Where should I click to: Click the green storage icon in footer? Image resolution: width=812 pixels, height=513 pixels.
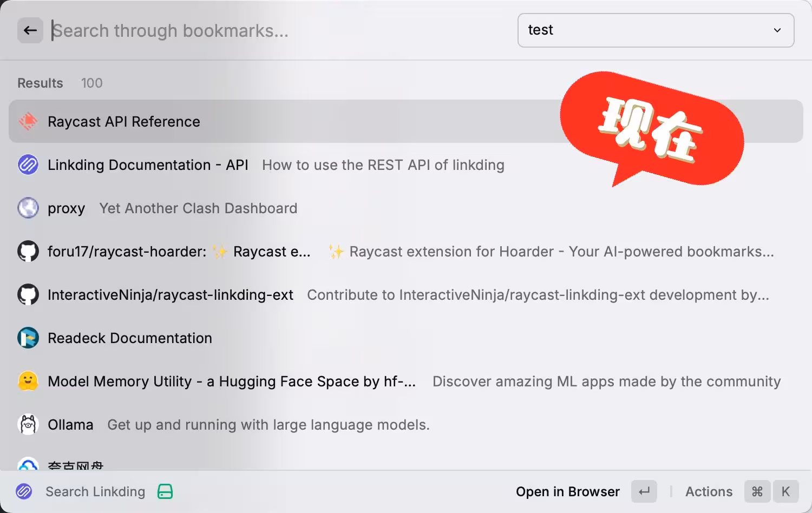click(x=165, y=491)
